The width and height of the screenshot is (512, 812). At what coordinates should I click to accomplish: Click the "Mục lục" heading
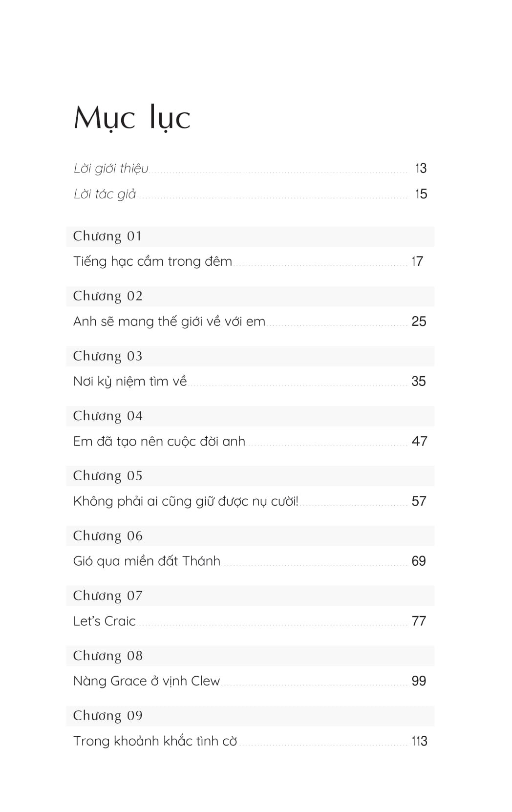(x=132, y=118)
